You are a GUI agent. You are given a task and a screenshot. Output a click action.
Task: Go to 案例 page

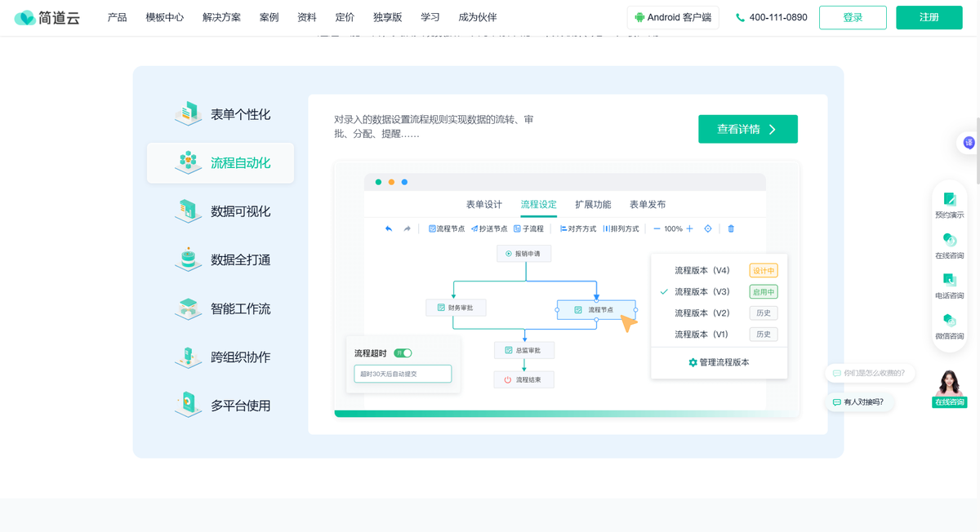pos(269,17)
